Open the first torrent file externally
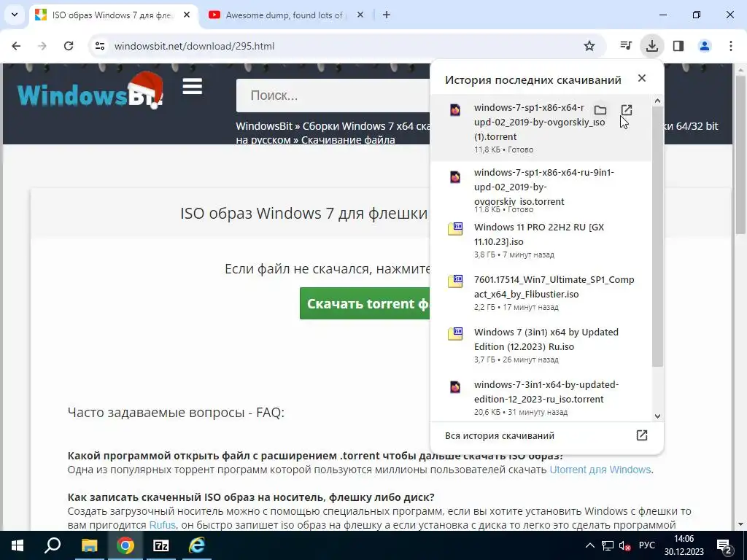 click(x=627, y=111)
